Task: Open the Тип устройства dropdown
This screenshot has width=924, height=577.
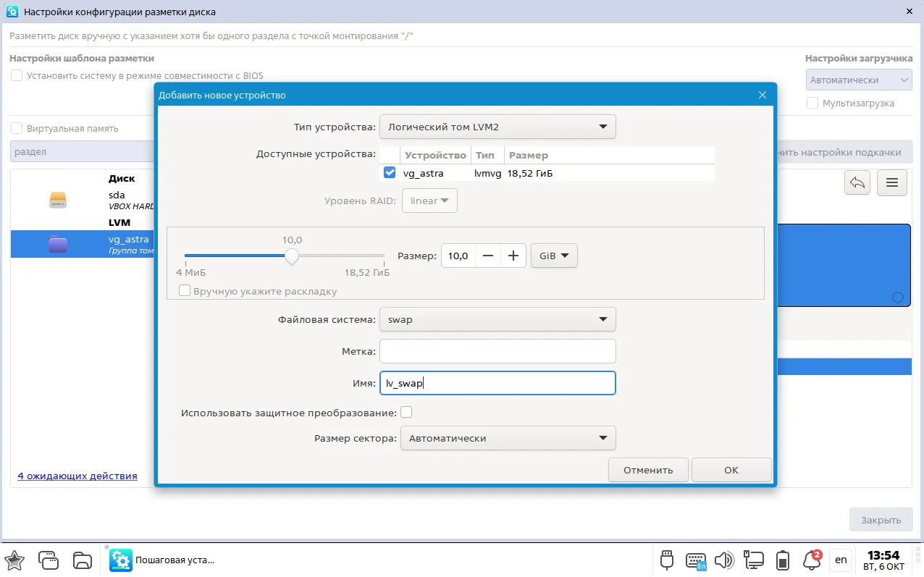Action: click(497, 127)
